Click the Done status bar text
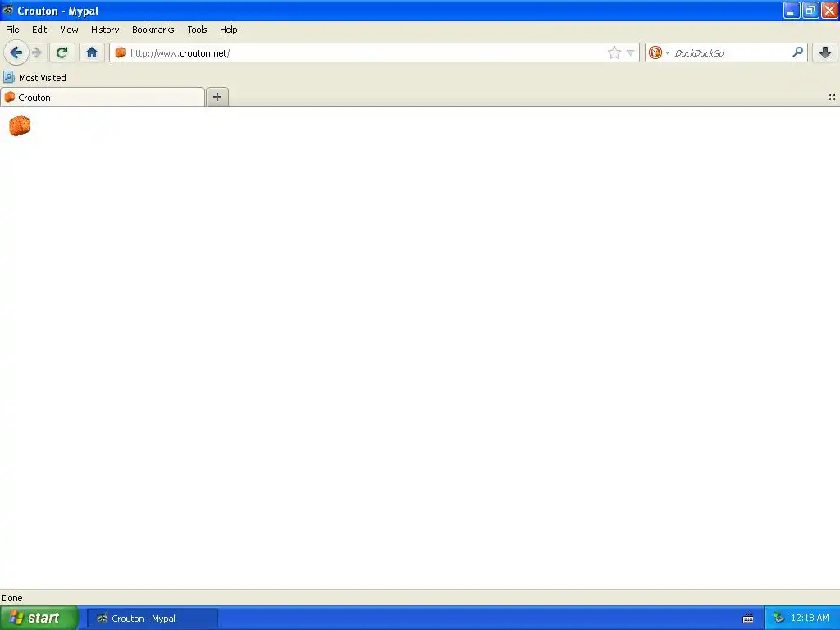Image resolution: width=840 pixels, height=630 pixels. [x=12, y=598]
